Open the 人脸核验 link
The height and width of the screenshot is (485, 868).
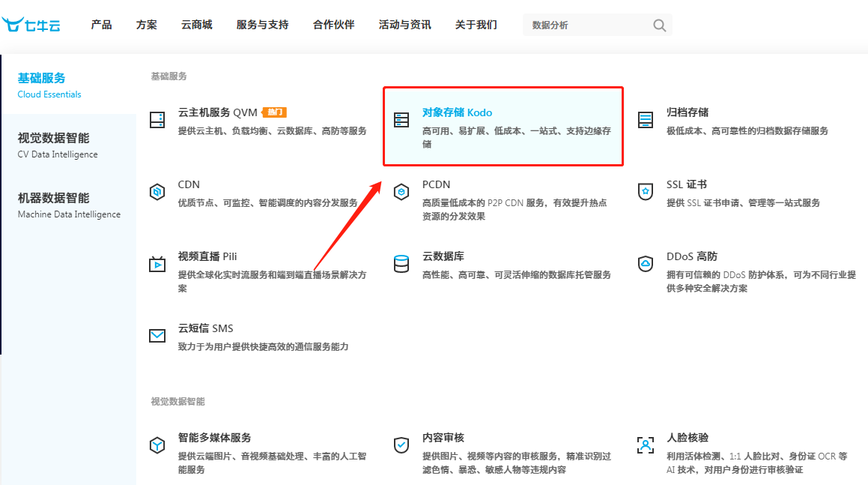(x=688, y=438)
